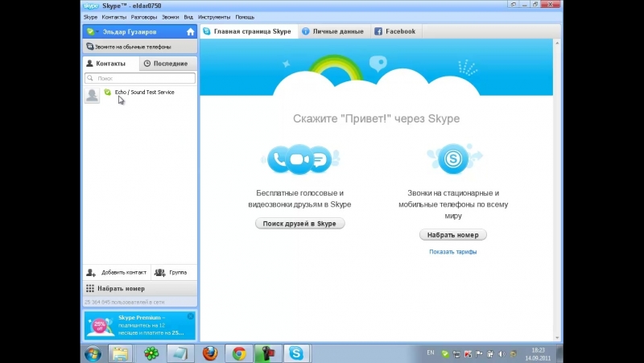Click the phone icon beside Звоните на обычные телефоны
644x363 pixels.
click(x=90, y=47)
